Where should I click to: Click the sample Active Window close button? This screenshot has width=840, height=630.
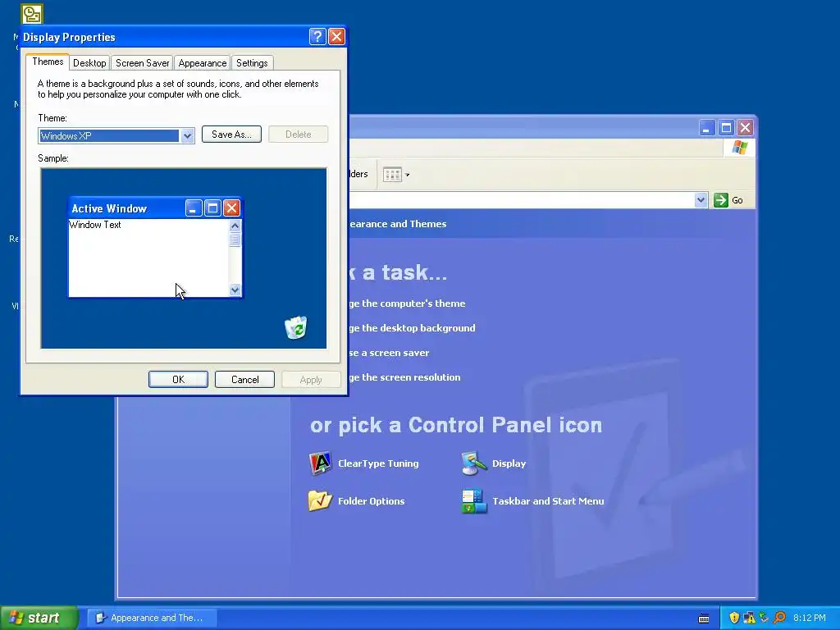231,208
